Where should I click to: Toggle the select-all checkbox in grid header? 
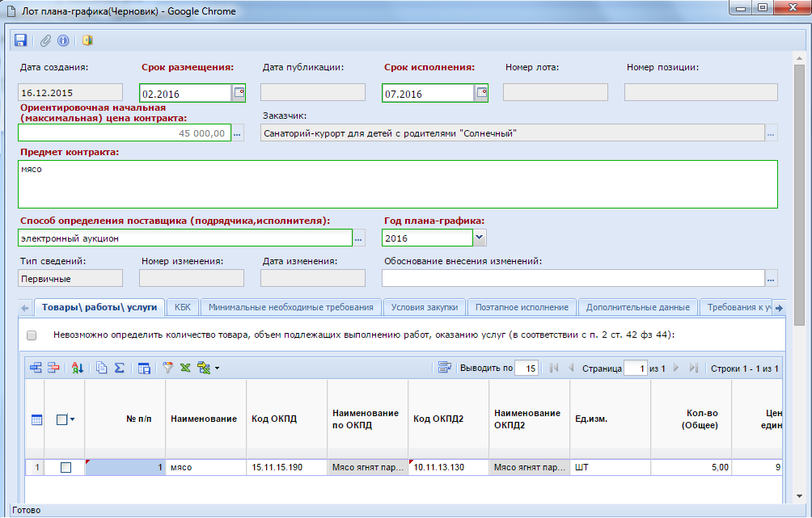pyautogui.click(x=61, y=419)
